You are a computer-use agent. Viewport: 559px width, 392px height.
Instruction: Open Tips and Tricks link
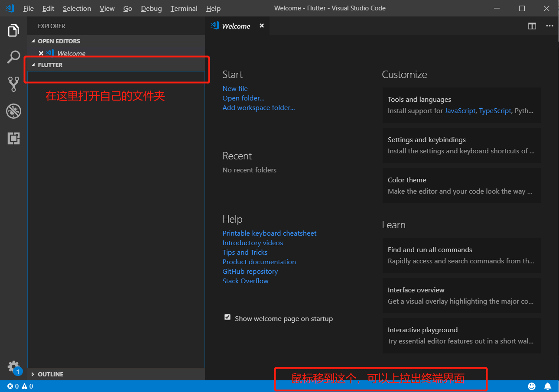coord(245,252)
